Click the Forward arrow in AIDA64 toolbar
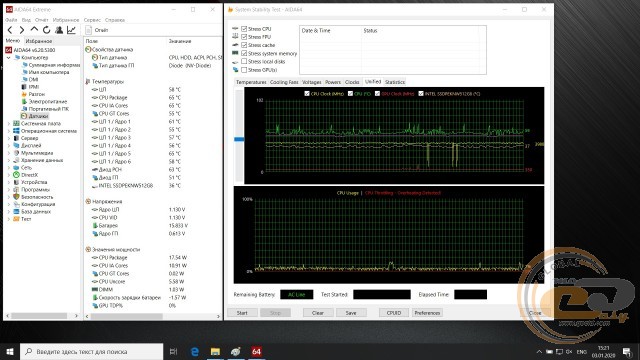Image resolution: width=640 pixels, height=360 pixels. pos(22,30)
